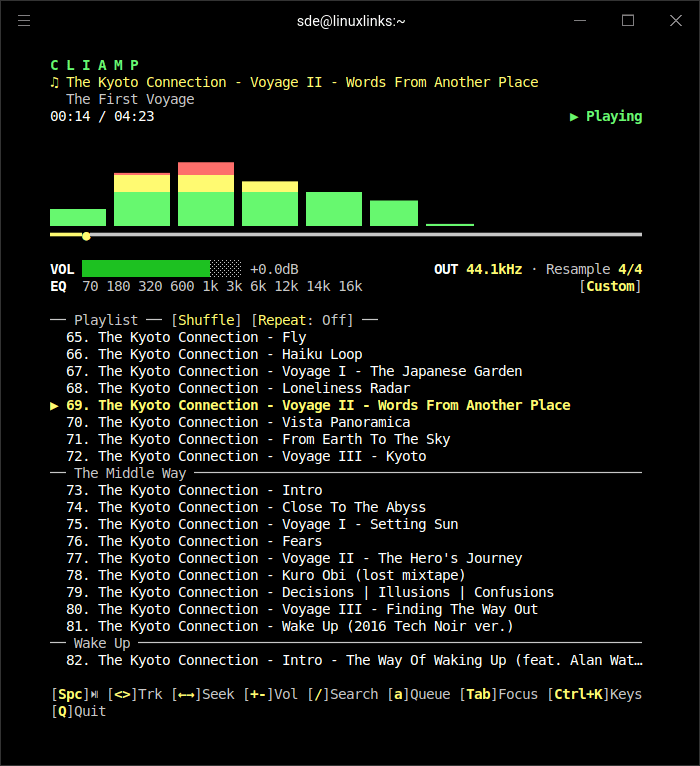Click the 00:14 / 04:23 elapsed time
Image resolution: width=700 pixels, height=766 pixels.
[102, 116]
